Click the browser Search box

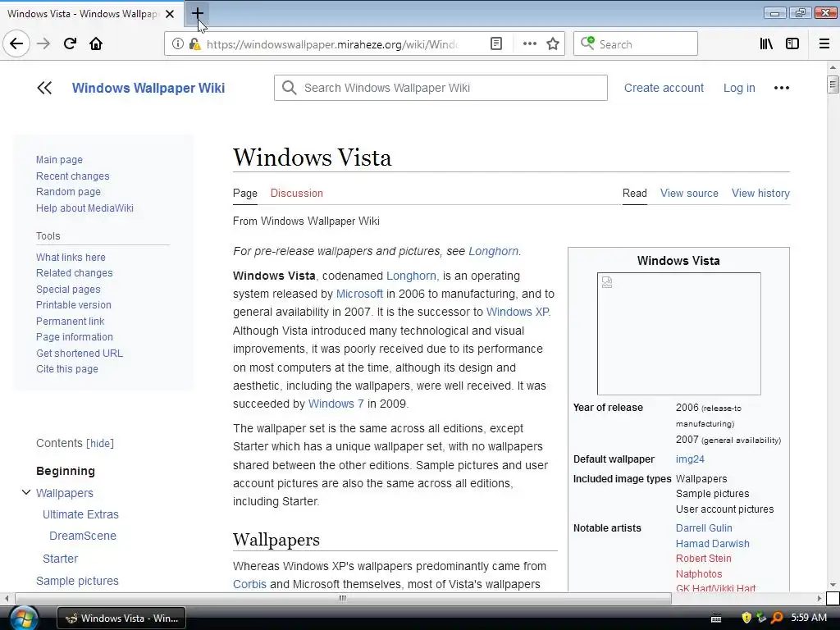[636, 44]
